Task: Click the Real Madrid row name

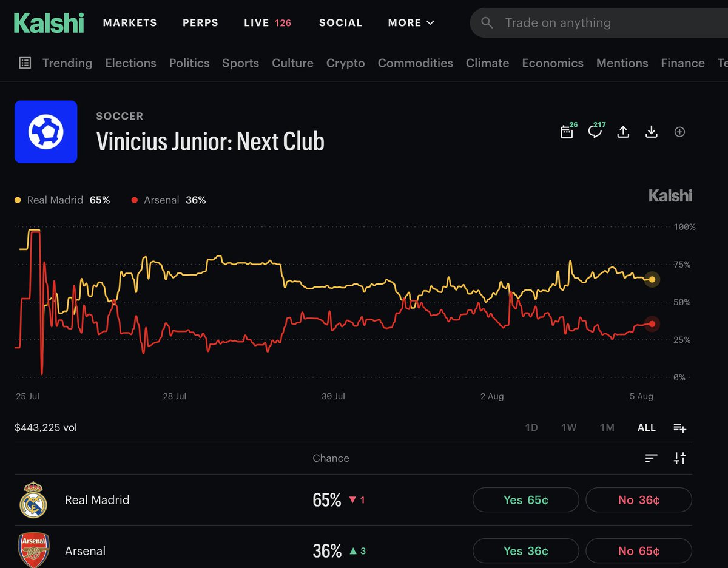Action: pyautogui.click(x=97, y=500)
